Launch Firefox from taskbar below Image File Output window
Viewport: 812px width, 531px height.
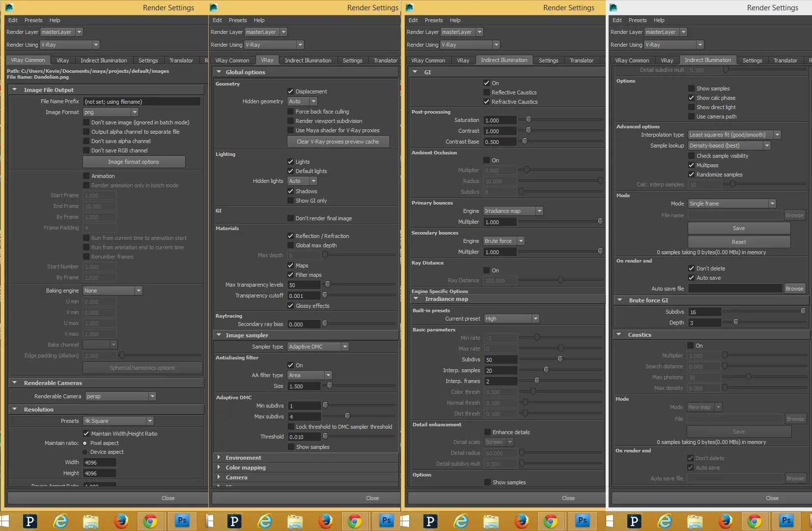(x=121, y=521)
